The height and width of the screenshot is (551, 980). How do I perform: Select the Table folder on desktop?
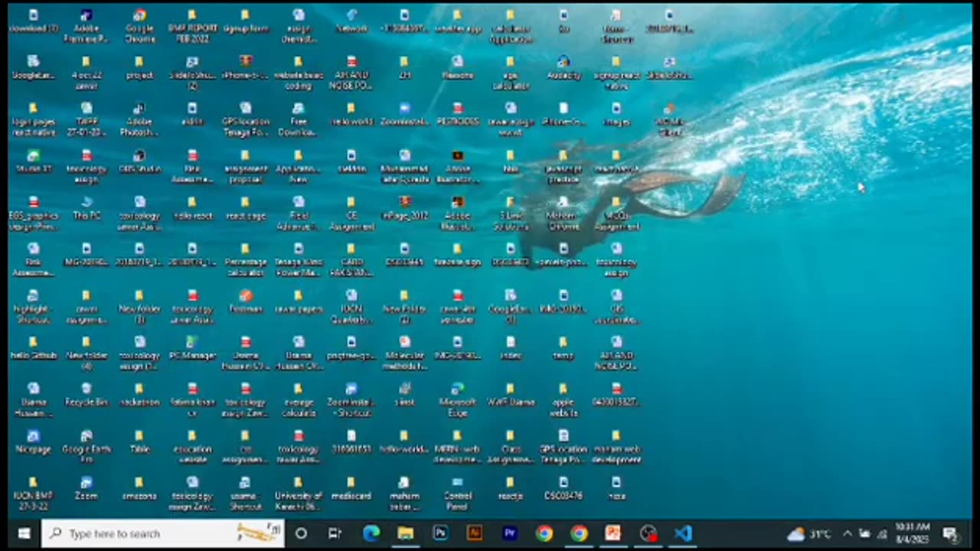[x=139, y=442]
